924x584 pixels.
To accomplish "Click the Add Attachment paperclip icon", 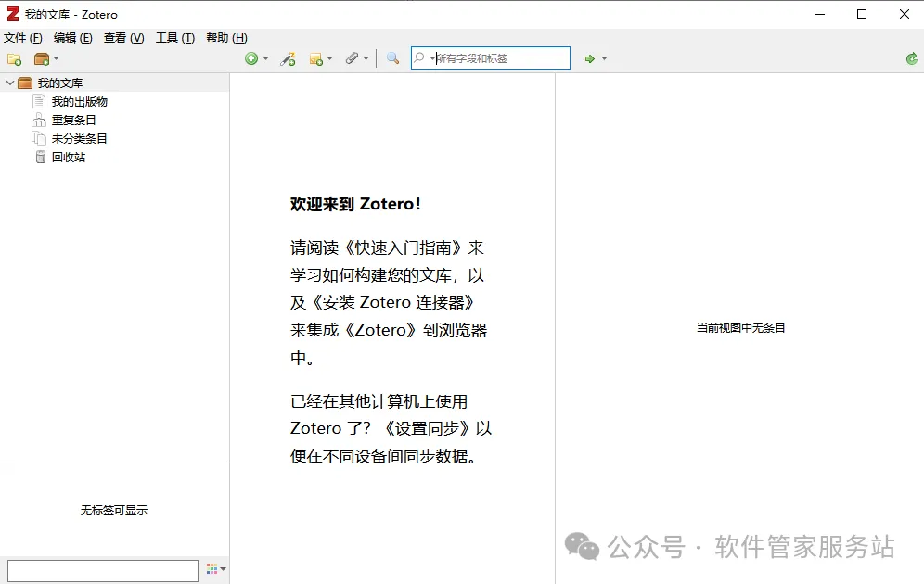I will tap(352, 58).
